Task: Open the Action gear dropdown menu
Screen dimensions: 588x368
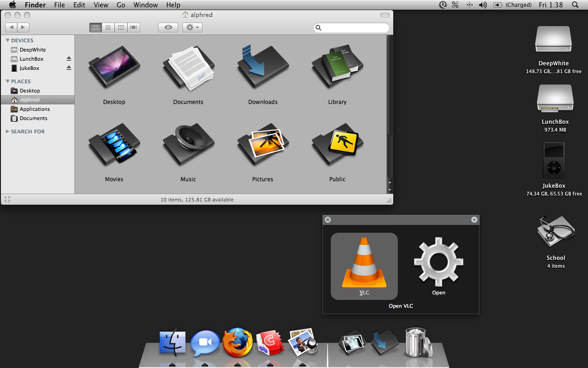Action: [192, 28]
